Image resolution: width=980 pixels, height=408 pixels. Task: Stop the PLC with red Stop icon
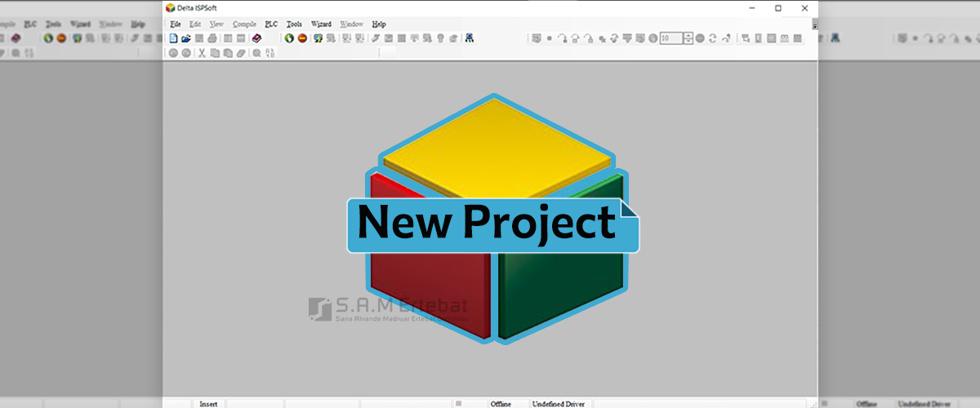[x=302, y=38]
